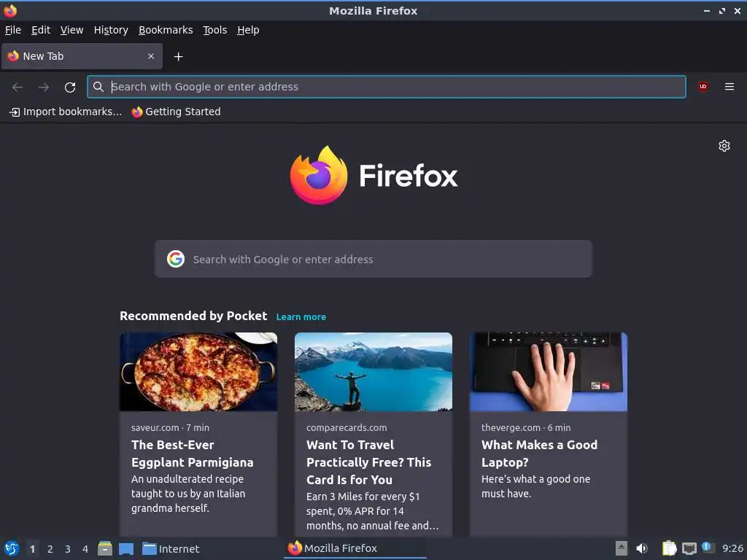This screenshot has width=747, height=560.
Task: Open Want To Travel Practically Free headline
Action: point(368,462)
